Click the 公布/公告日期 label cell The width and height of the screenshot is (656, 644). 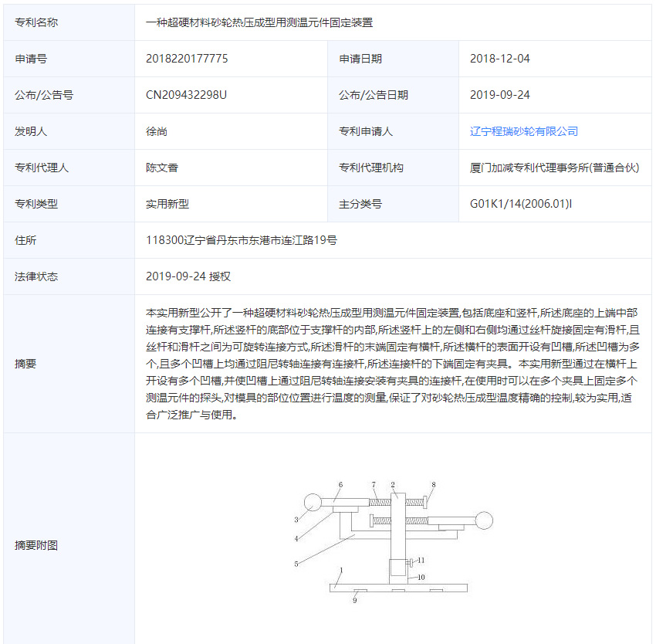click(x=394, y=95)
